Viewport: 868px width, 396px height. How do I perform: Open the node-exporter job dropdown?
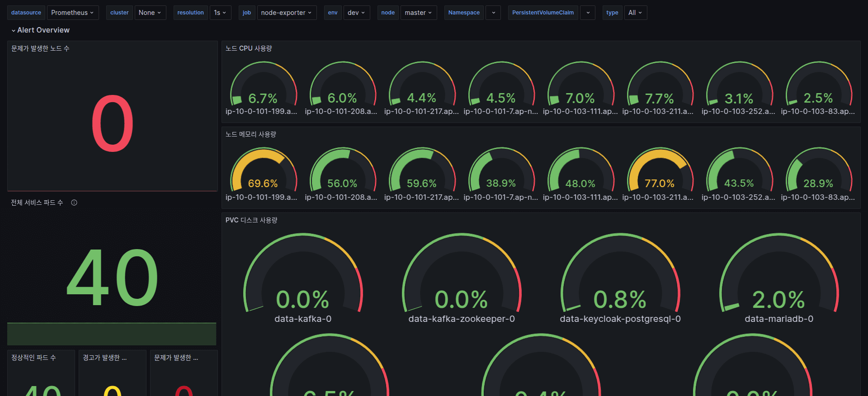[286, 13]
